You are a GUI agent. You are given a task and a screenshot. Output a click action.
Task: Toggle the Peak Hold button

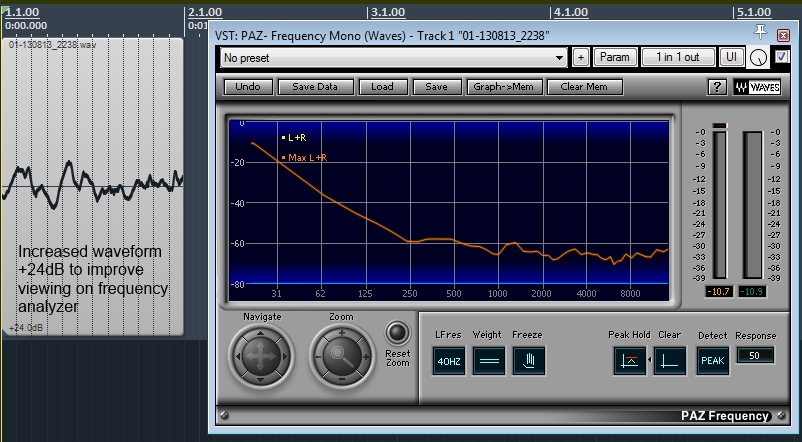click(629, 361)
